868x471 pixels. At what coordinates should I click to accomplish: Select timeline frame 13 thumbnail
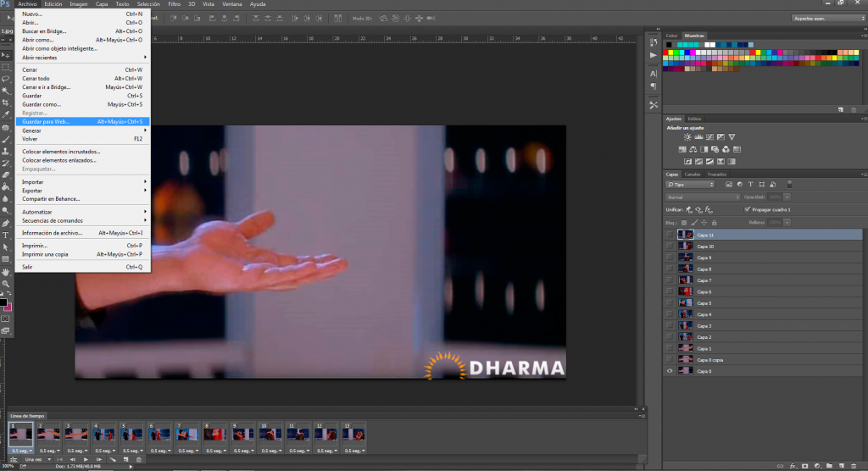coord(353,435)
